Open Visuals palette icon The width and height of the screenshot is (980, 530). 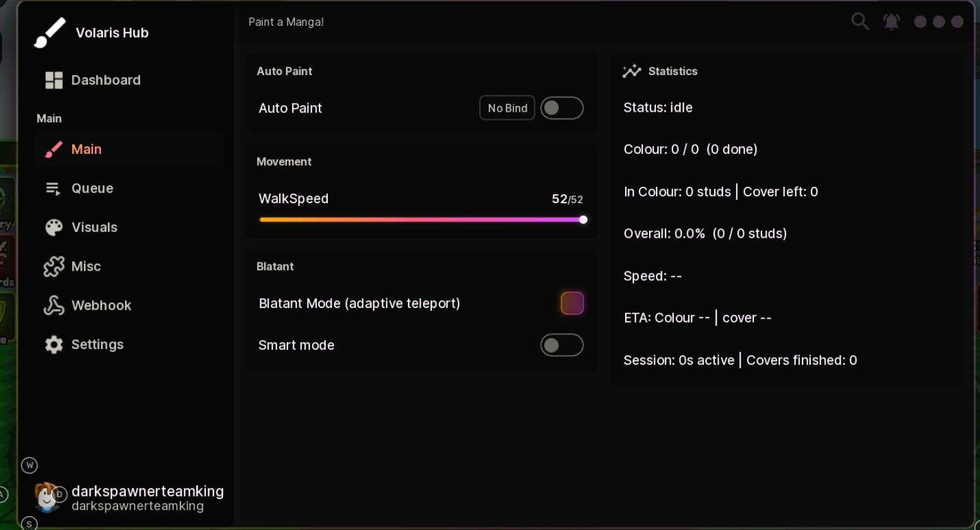pyautogui.click(x=54, y=227)
